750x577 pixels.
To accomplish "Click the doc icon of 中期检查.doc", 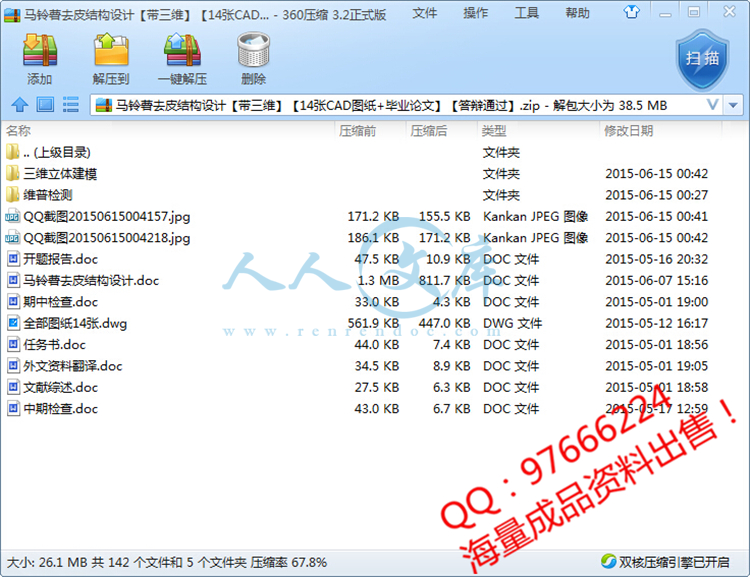I will coord(13,409).
